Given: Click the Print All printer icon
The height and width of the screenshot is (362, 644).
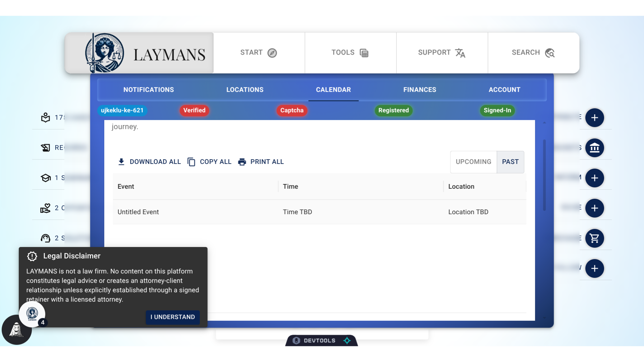Looking at the screenshot, I should (242, 162).
